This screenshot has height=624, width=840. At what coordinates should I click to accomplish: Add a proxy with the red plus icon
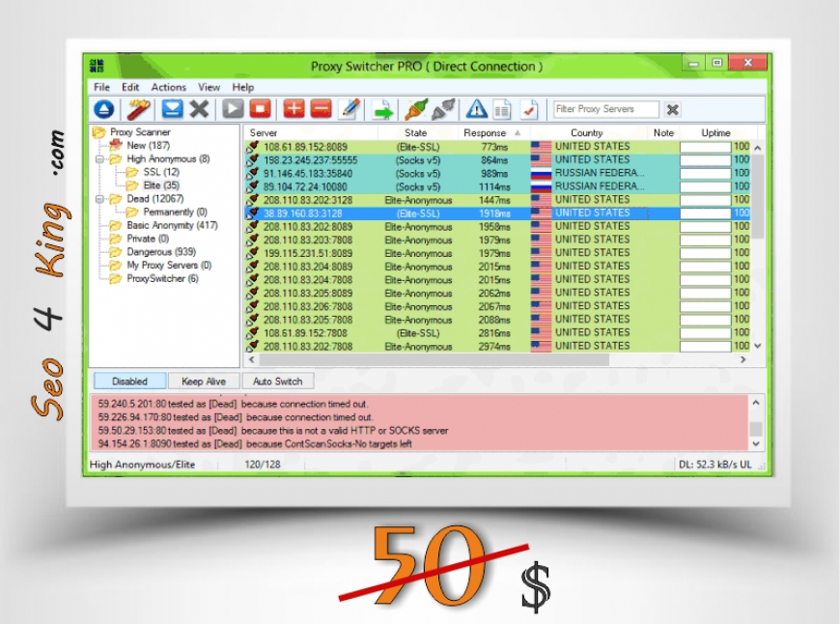pos(294,109)
